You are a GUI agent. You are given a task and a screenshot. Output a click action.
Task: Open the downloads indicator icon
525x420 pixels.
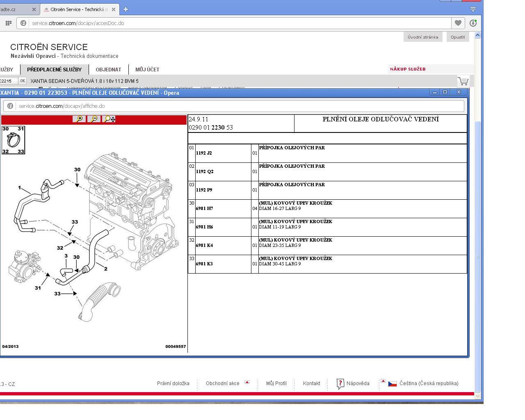pyautogui.click(x=473, y=23)
